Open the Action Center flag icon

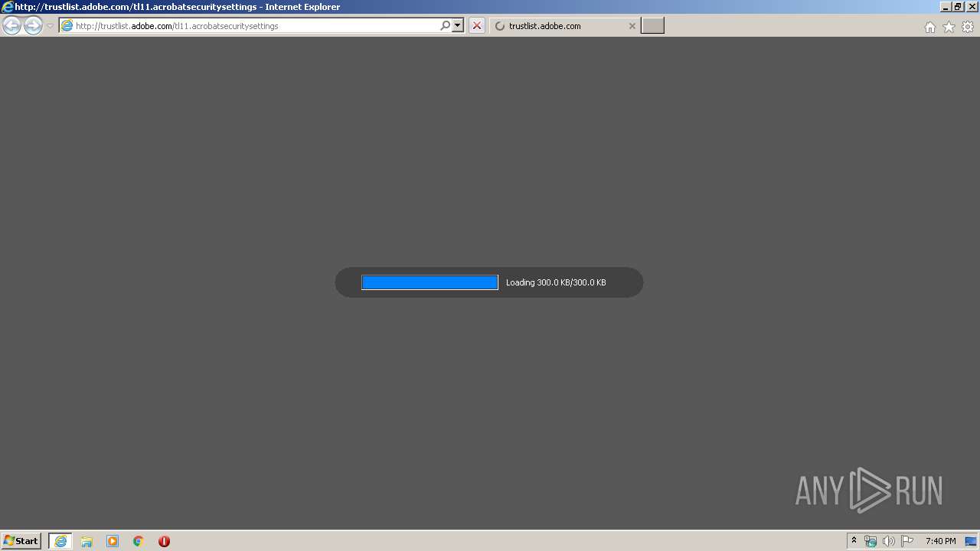[907, 541]
